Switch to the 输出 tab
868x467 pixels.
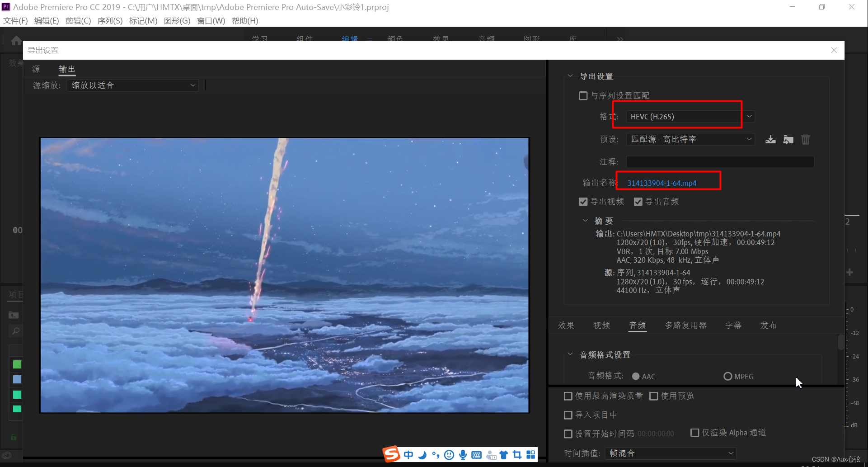67,69
